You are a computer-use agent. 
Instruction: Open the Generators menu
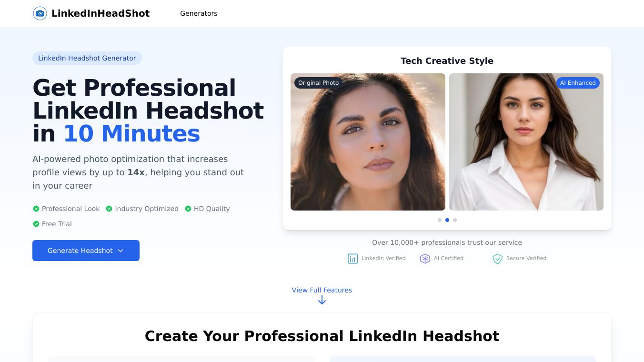click(199, 13)
